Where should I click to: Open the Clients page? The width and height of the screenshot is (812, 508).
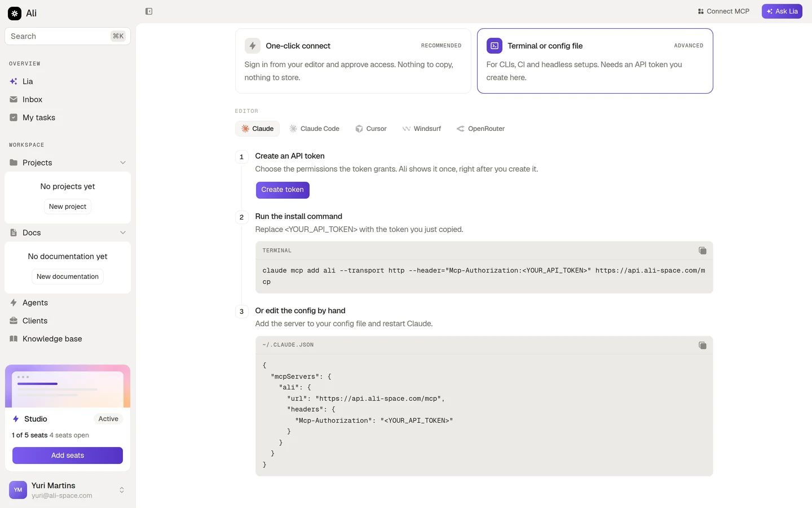68,321
